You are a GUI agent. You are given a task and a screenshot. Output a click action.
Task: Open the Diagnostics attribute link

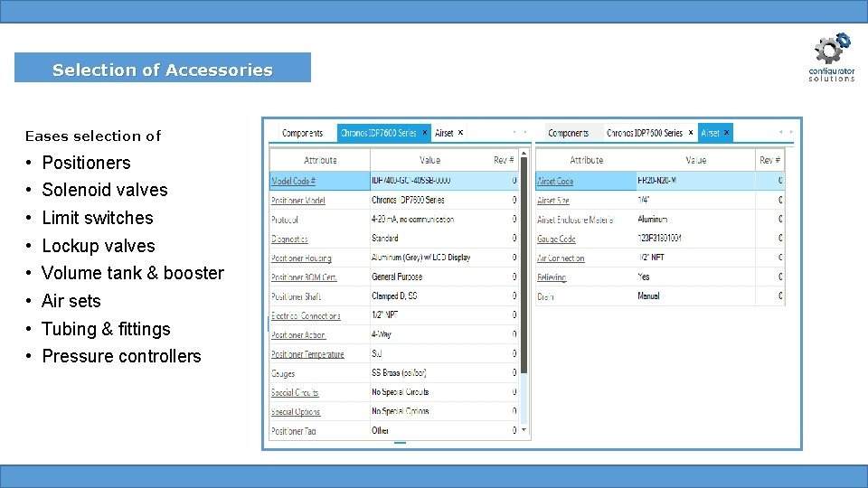[289, 239]
